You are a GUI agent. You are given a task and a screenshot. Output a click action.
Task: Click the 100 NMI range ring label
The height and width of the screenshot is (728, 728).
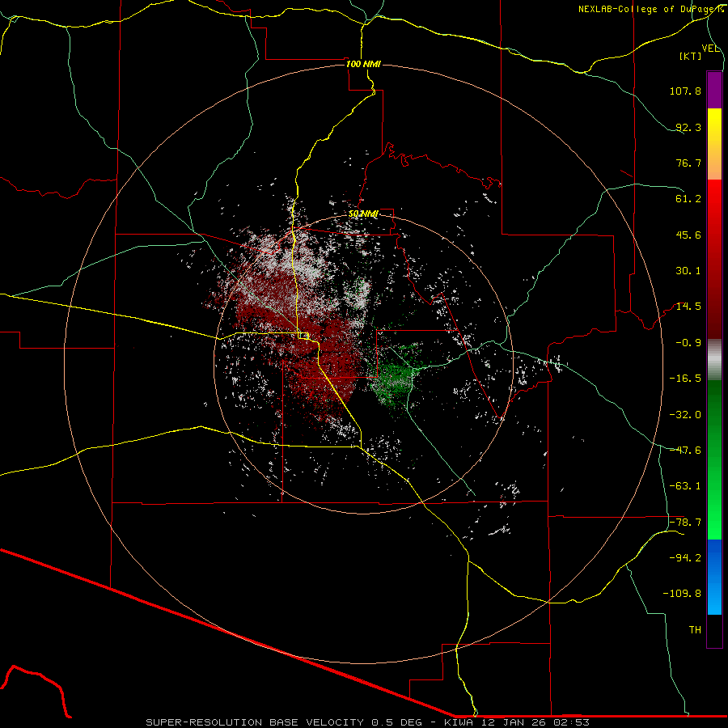(363, 64)
